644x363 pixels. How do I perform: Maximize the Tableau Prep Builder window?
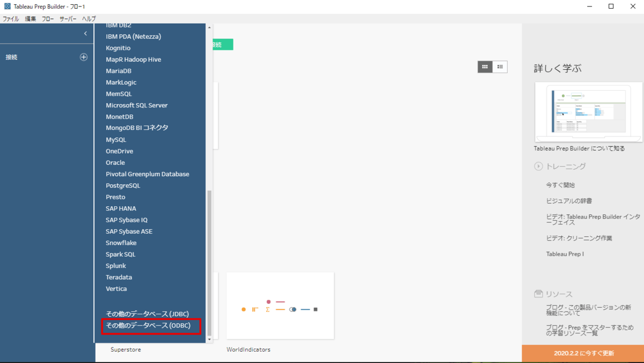point(611,6)
